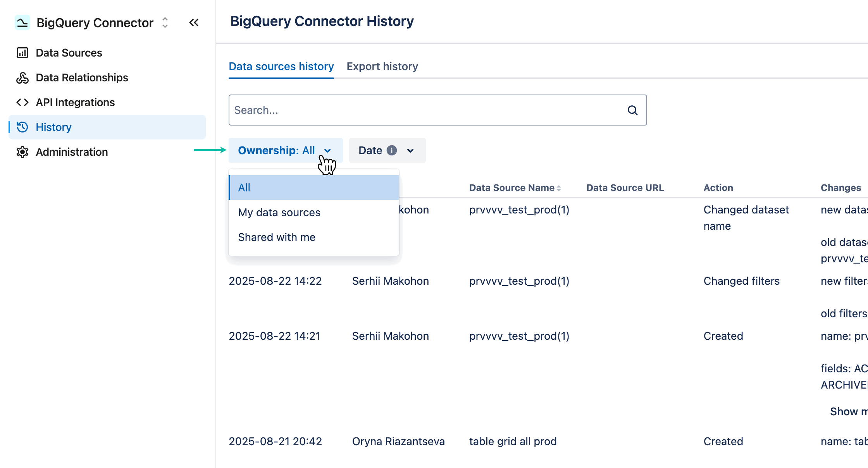Open the connector switcher next to BigQuery Connector
The height and width of the screenshot is (468, 868).
[165, 22]
